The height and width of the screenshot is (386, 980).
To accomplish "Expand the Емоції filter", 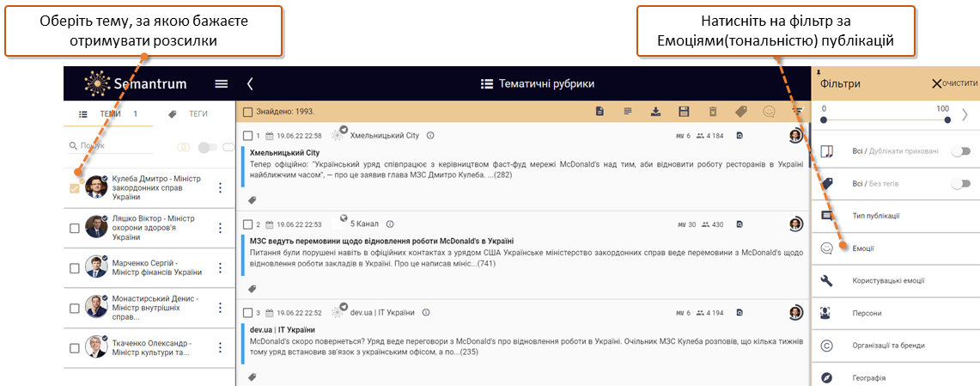I will coord(896,248).
